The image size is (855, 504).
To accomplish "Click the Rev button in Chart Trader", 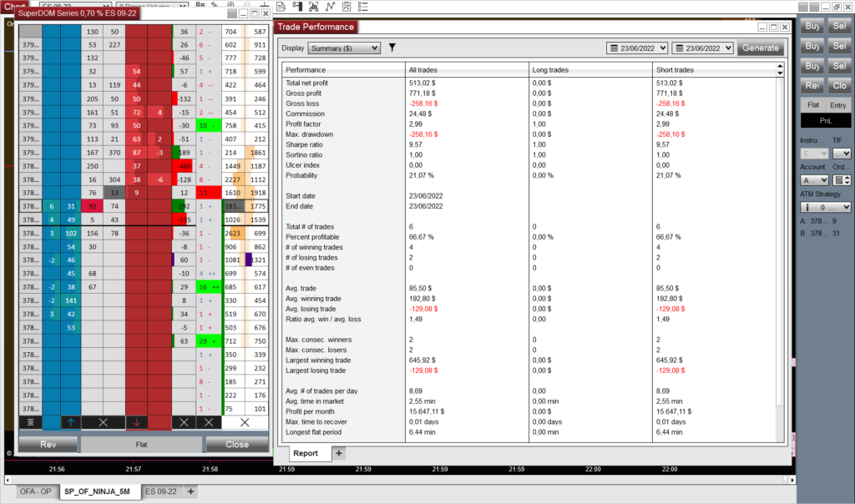I will (812, 86).
